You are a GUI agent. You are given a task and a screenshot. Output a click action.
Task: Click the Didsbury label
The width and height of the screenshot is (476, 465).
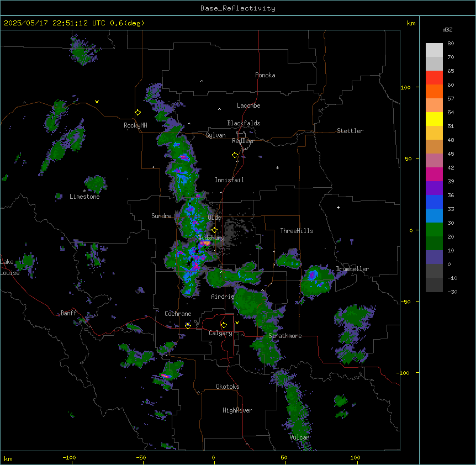point(211,238)
